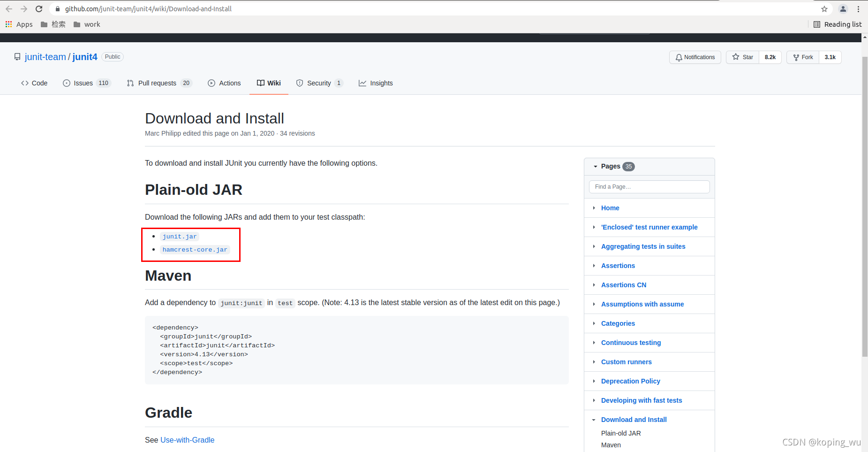Expand Aggregating tests in suites arrow
Screen dimensions: 868x452
[x=594, y=246]
